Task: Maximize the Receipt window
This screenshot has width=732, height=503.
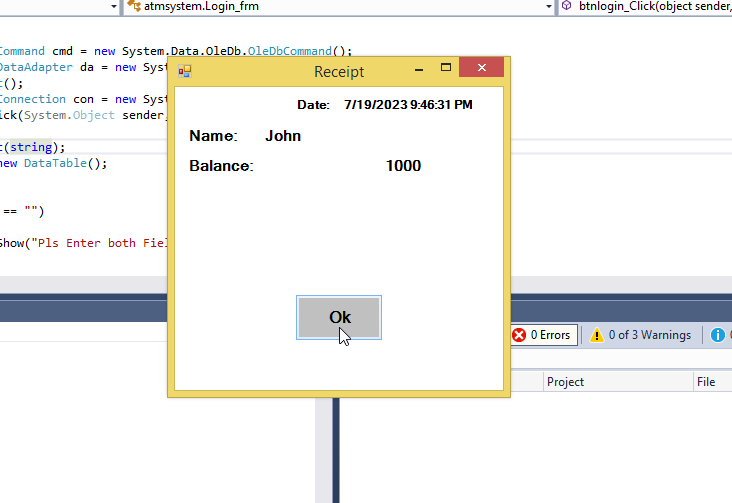Action: [447, 70]
